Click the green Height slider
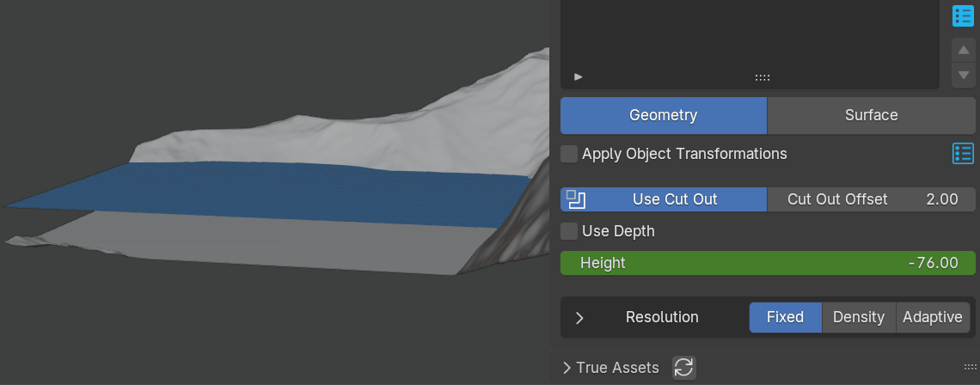 [x=768, y=263]
